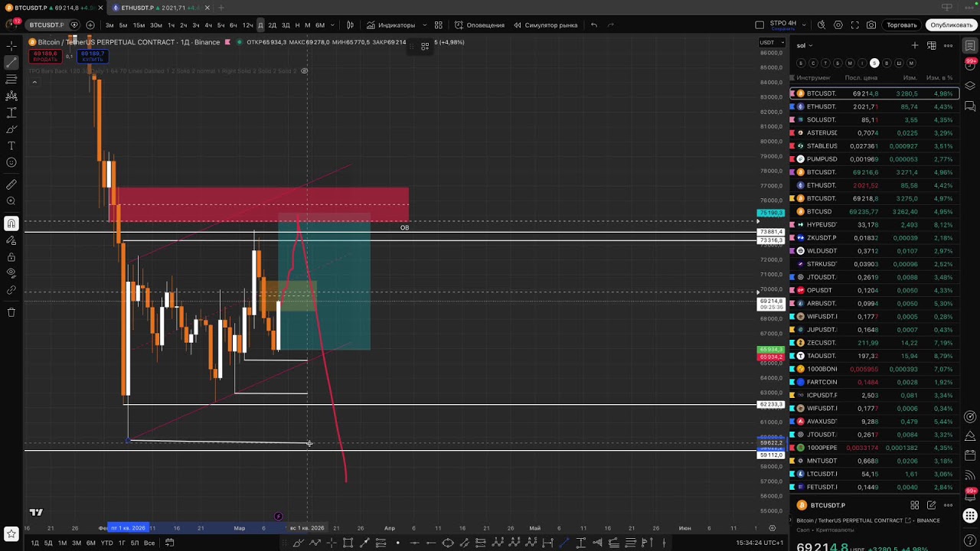
Task: Add symbol to watchlist with plus icon
Action: [915, 46]
